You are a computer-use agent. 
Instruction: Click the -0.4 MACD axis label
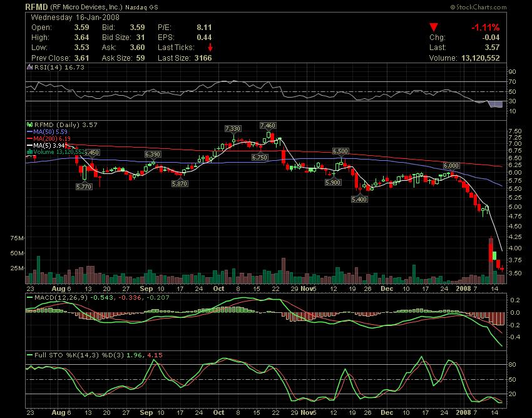514,337
